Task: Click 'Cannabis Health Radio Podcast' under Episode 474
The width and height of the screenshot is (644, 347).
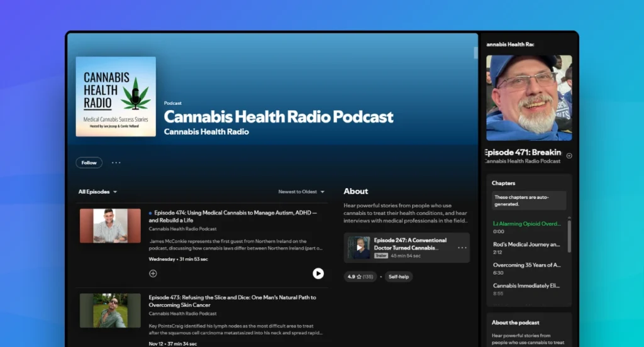Action: point(182,229)
